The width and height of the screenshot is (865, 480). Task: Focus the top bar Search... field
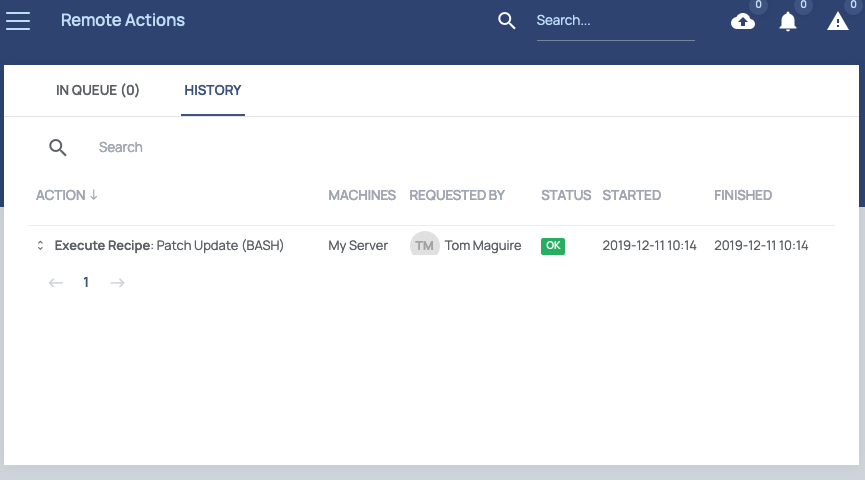tap(615, 21)
